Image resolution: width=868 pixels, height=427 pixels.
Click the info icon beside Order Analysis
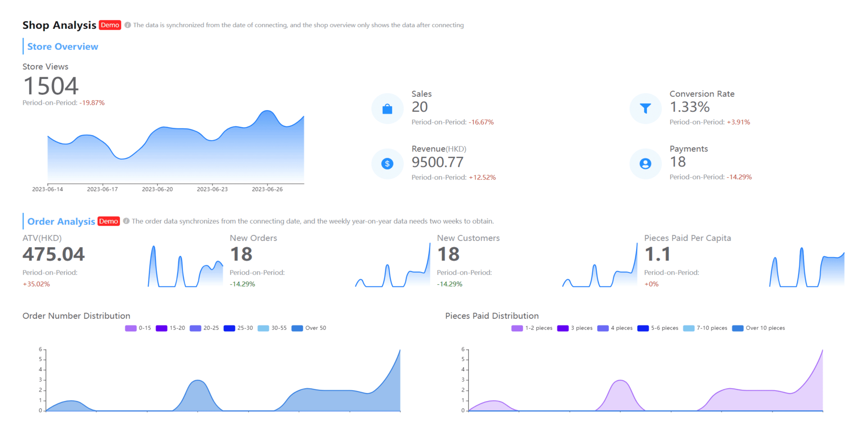coord(126,221)
